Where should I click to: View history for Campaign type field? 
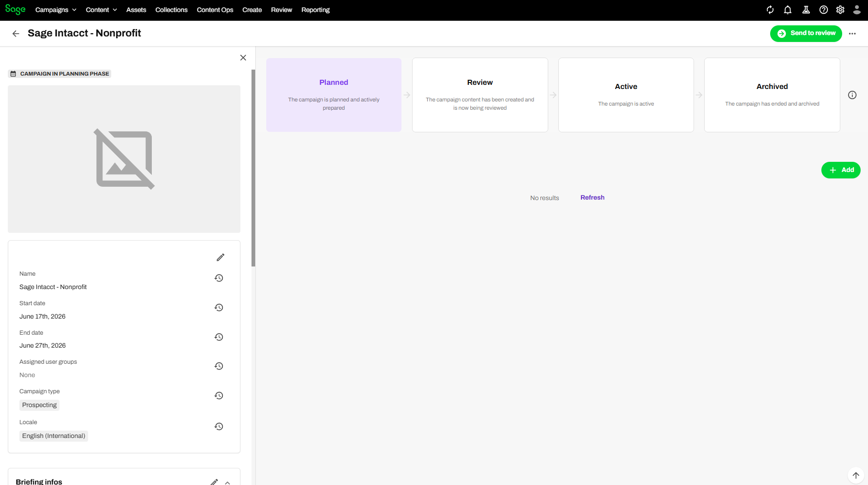click(x=219, y=396)
